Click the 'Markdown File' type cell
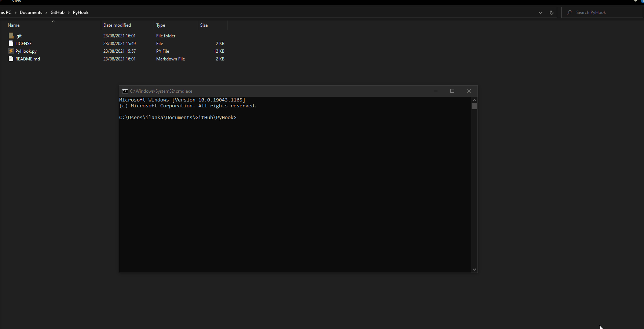The width and height of the screenshot is (644, 329). point(171,59)
